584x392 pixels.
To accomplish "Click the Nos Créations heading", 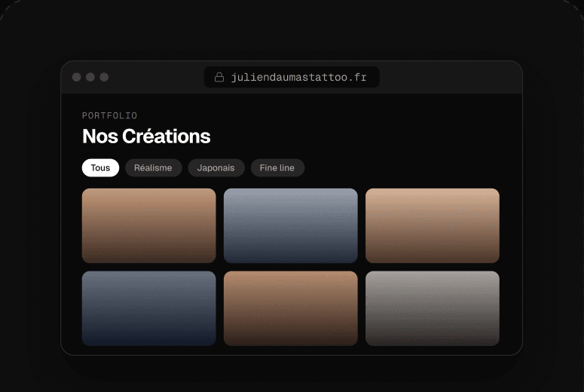I will pos(146,136).
